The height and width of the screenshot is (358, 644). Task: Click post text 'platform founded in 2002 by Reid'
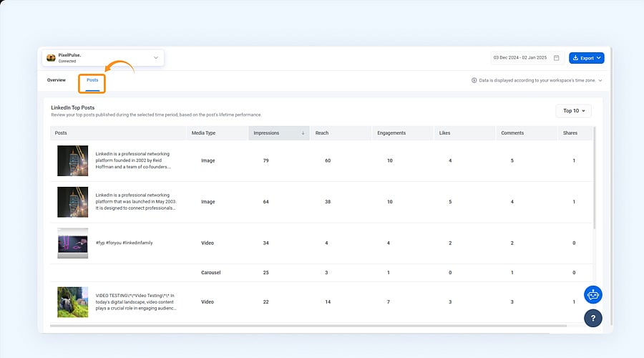pyautogui.click(x=129, y=160)
